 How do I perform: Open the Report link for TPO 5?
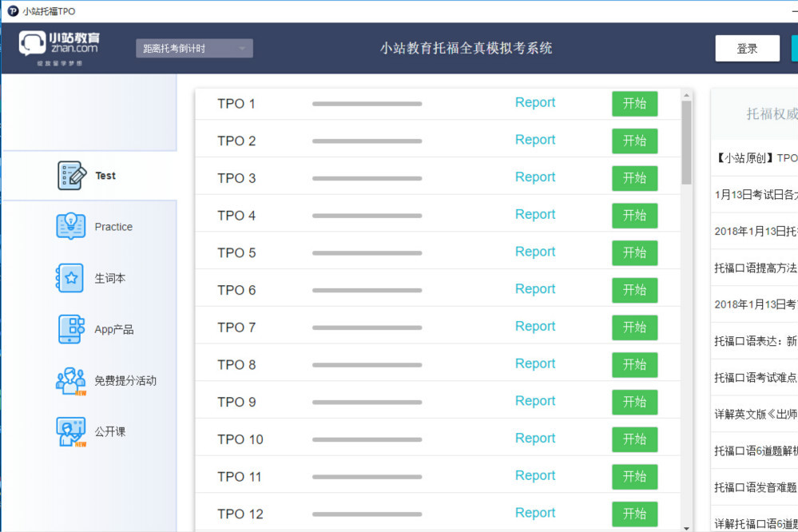[535, 252]
